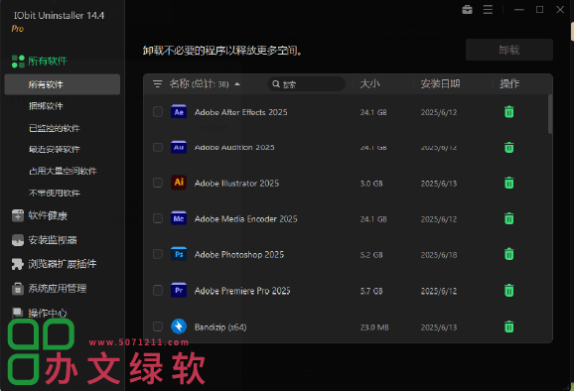Screen dimensions: 574x392
Task: Check the Adobe Audition 2025 checkbox
Action: [158, 147]
